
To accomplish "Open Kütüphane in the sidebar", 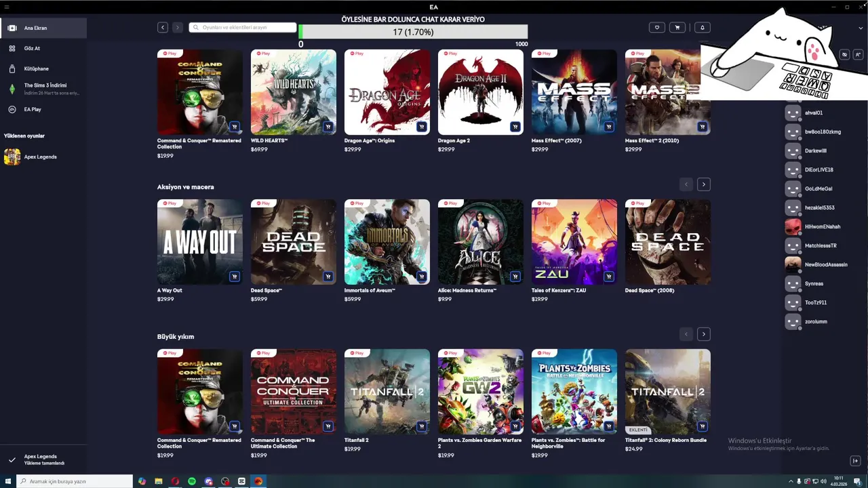I will point(43,68).
